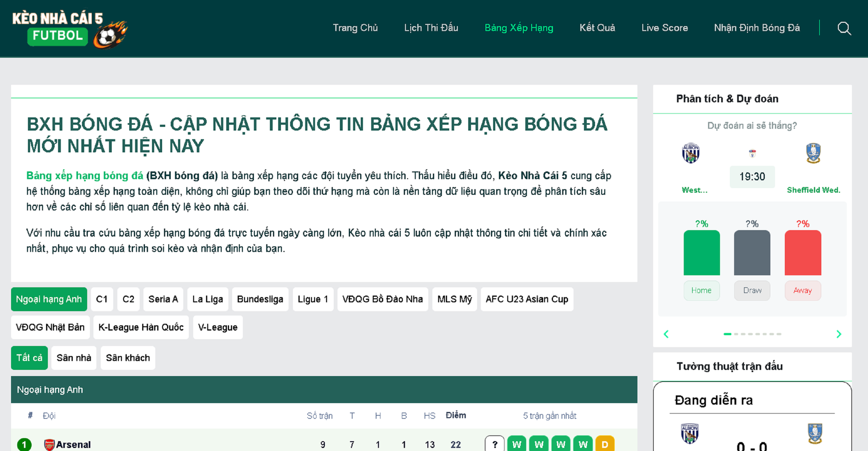The height and width of the screenshot is (451, 868).
Task: Click the orange D draw result badge
Action: (604, 444)
